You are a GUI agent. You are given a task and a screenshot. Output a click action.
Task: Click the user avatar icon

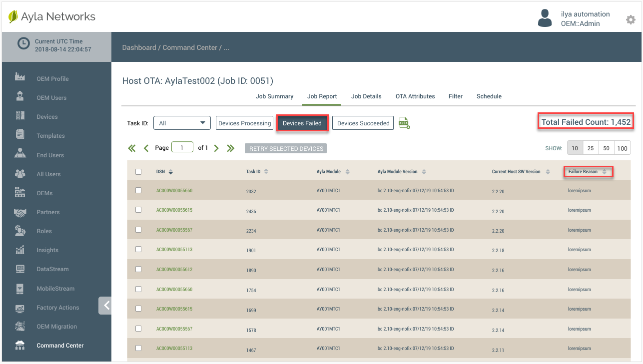tap(545, 18)
